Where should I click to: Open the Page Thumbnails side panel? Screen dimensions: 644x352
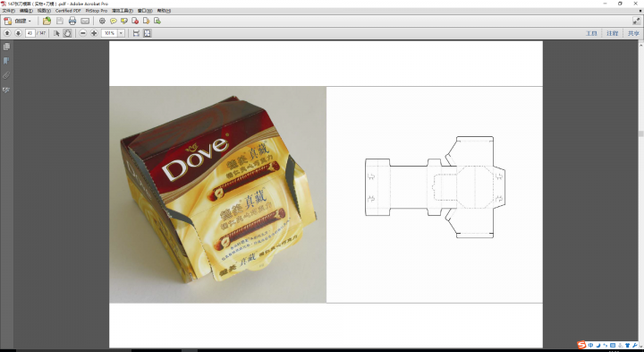coord(6,47)
